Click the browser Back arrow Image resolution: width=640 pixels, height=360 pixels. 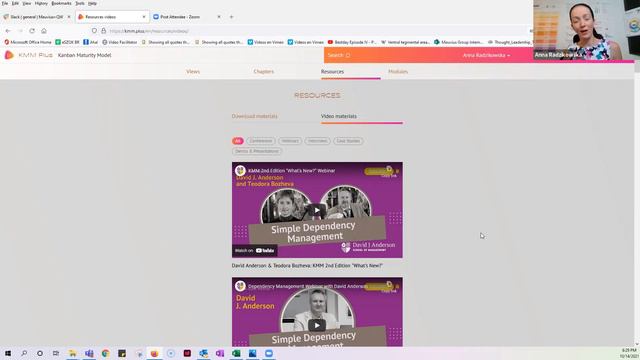point(8,31)
